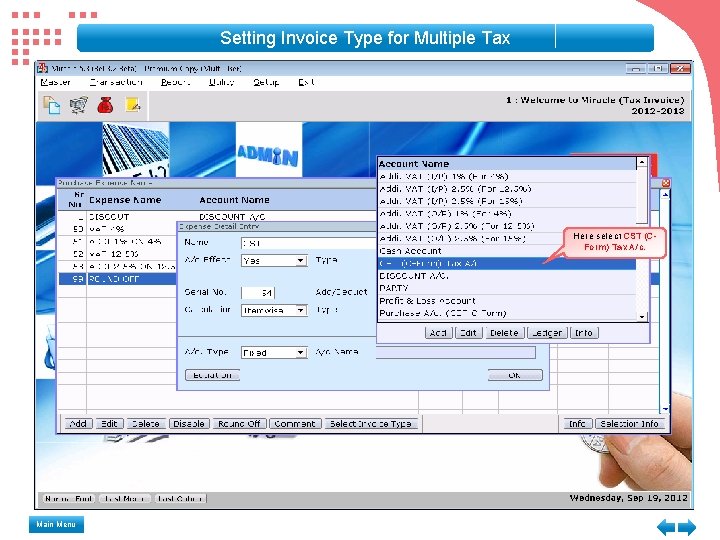Viewport: 720px width, 540px height.
Task: Click Info button in Purchase Expense bottom bar
Action: [578, 424]
